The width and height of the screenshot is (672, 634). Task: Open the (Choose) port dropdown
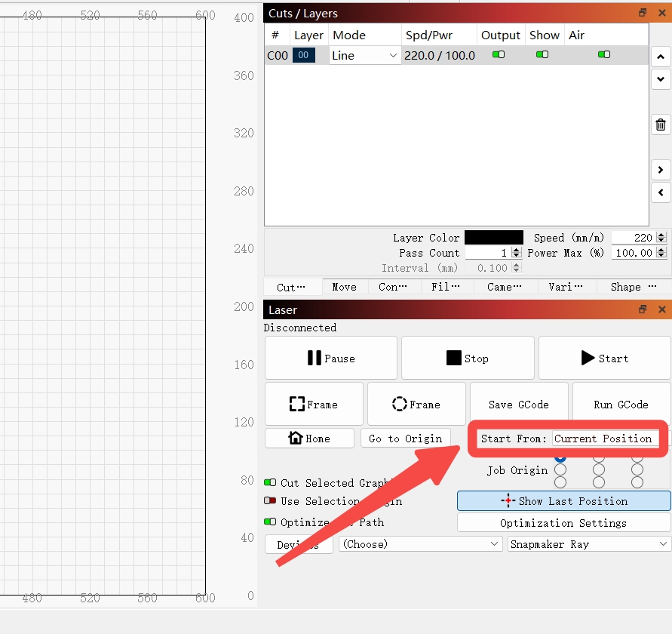pyautogui.click(x=420, y=544)
